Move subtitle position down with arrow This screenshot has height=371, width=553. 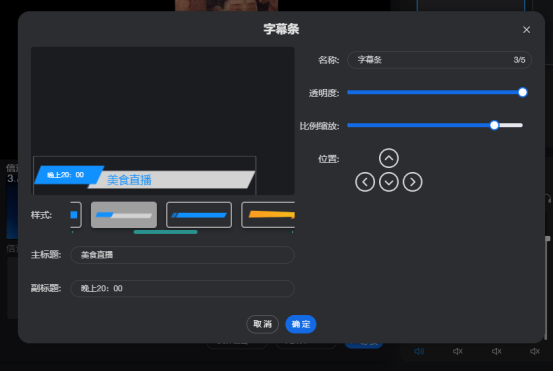coord(389,182)
